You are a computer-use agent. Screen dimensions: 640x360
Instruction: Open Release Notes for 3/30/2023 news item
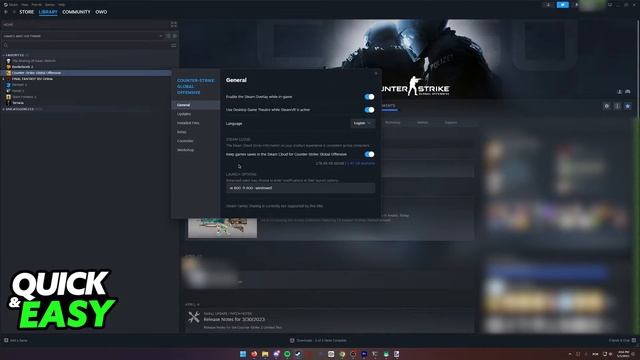(x=234, y=319)
